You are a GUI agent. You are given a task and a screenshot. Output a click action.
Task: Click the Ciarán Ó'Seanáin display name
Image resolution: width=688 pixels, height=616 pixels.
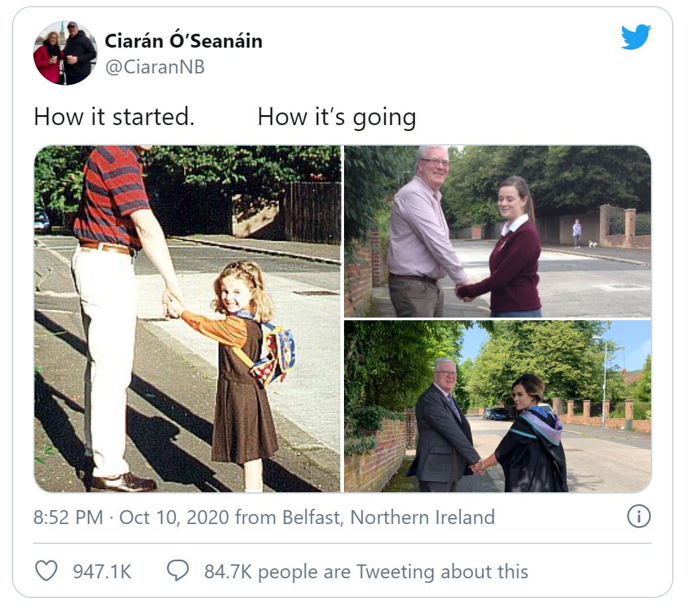coord(183,41)
